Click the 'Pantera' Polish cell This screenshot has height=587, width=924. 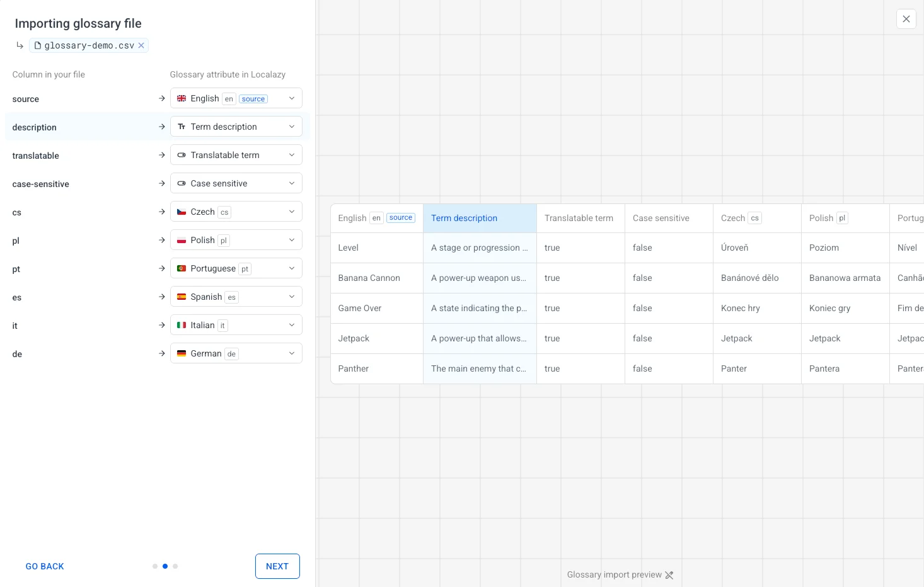point(845,368)
